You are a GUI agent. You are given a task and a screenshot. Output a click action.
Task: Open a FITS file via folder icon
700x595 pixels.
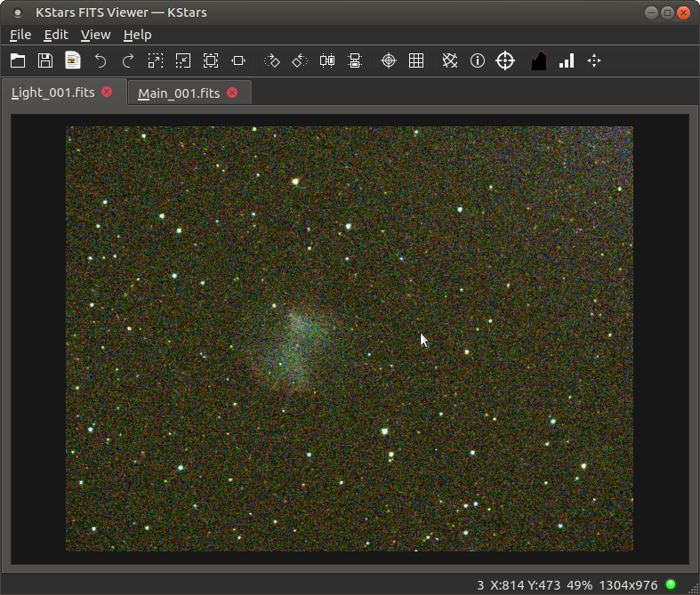tap(18, 60)
